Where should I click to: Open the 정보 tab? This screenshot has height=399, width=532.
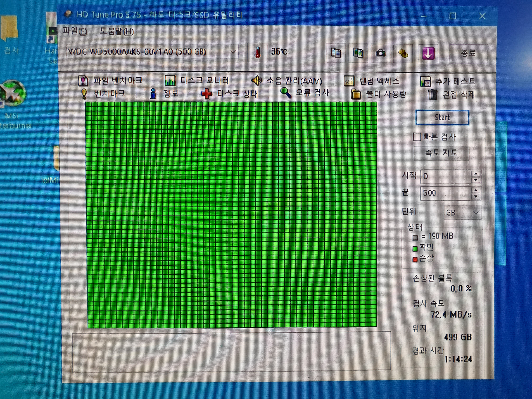pos(164,94)
